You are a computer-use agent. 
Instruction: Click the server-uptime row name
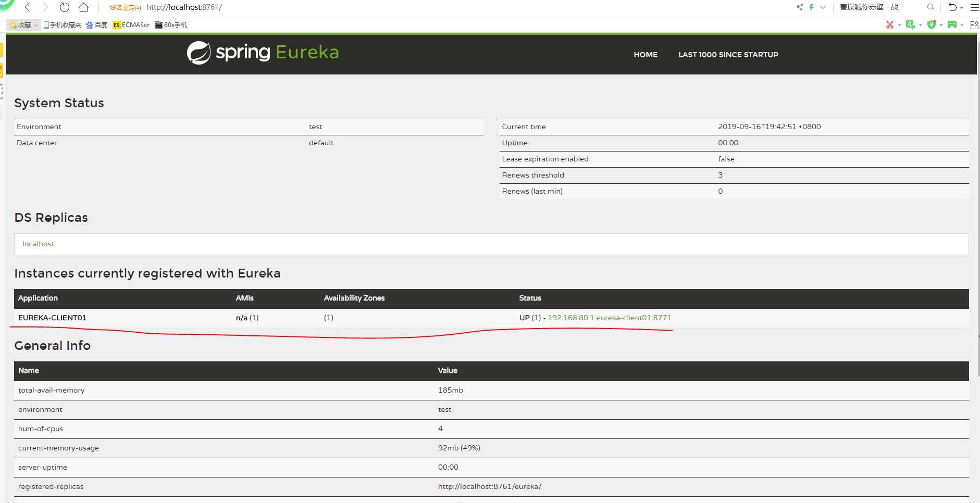[43, 467]
